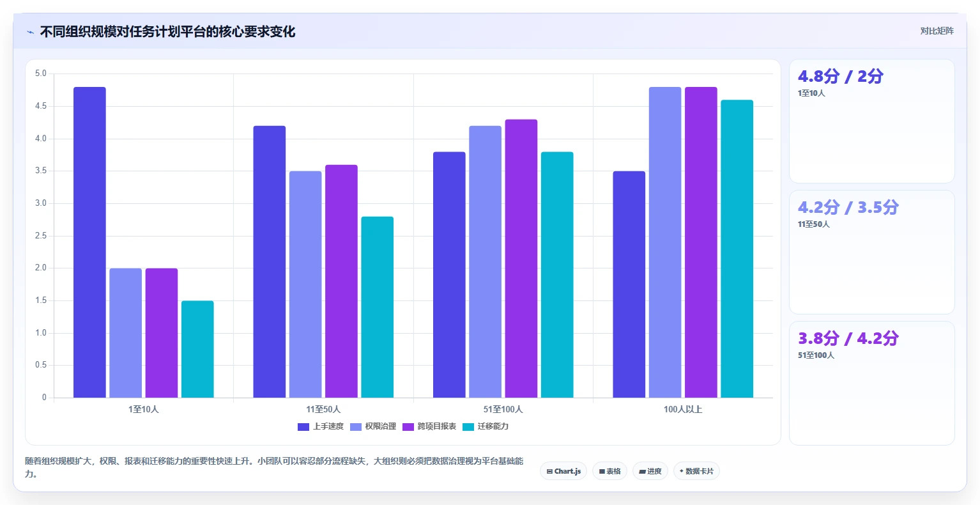Click the 上手速度 bar for 51至100人
The image size is (980, 505).
(449, 275)
